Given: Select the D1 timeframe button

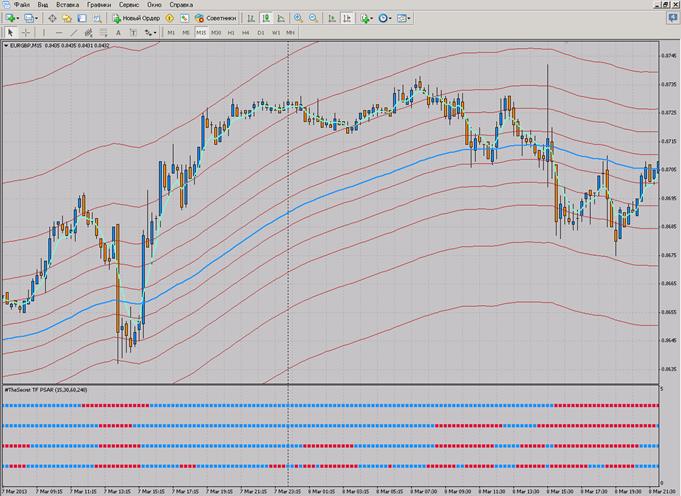Looking at the screenshot, I should [x=261, y=33].
